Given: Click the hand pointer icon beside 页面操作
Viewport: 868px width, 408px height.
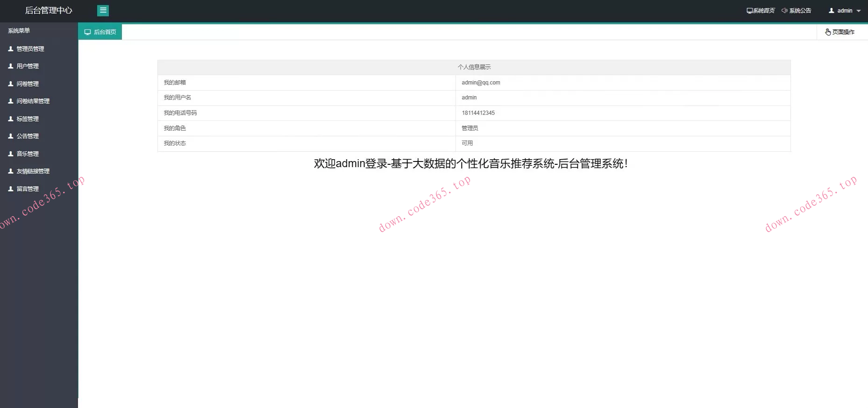Looking at the screenshot, I should click(828, 32).
